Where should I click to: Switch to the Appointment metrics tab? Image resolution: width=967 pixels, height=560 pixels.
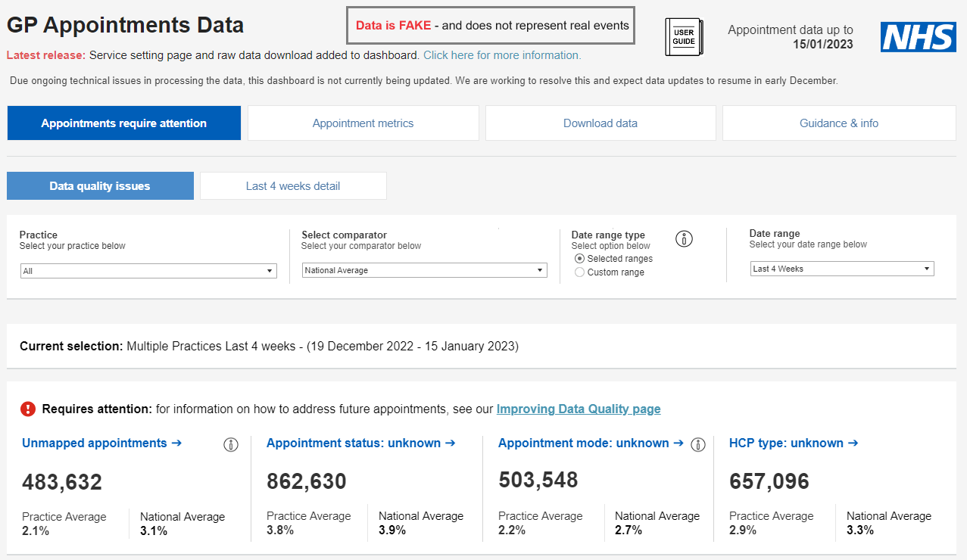click(x=363, y=123)
